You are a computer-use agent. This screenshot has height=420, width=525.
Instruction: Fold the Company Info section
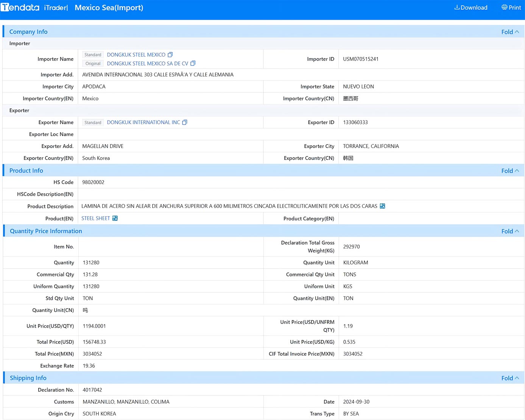click(x=510, y=32)
